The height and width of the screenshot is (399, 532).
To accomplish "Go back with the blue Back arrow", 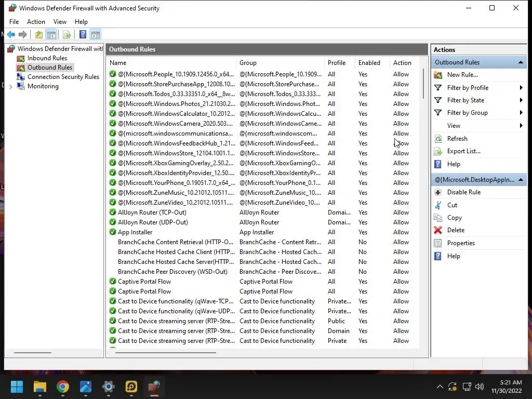I will click(x=11, y=35).
